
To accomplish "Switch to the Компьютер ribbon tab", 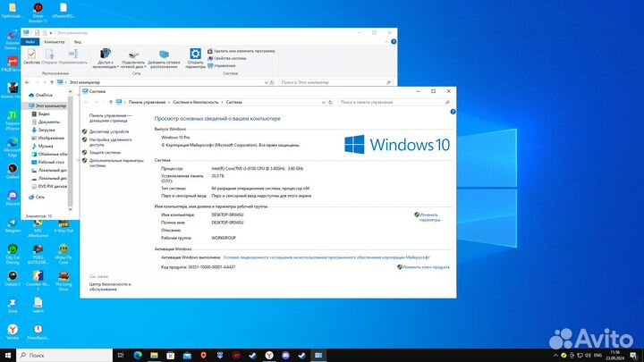I will [x=55, y=42].
